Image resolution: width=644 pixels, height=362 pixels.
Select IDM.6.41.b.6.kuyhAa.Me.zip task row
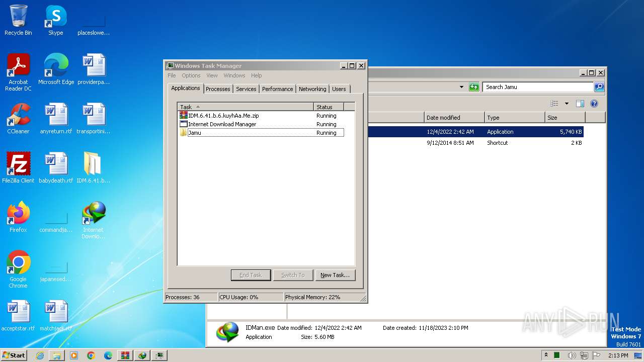pyautogui.click(x=262, y=116)
